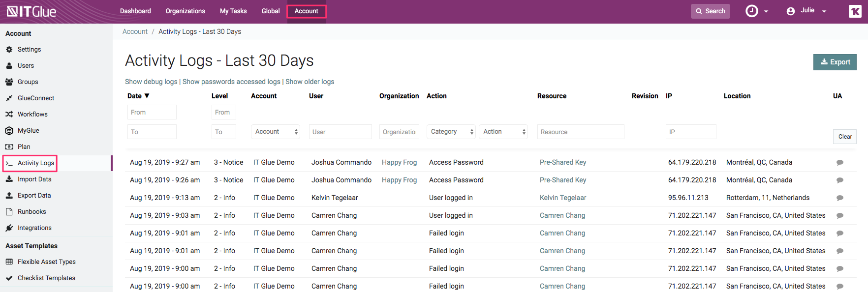
Task: Click the Workflows shuffle icon
Action: [9, 115]
